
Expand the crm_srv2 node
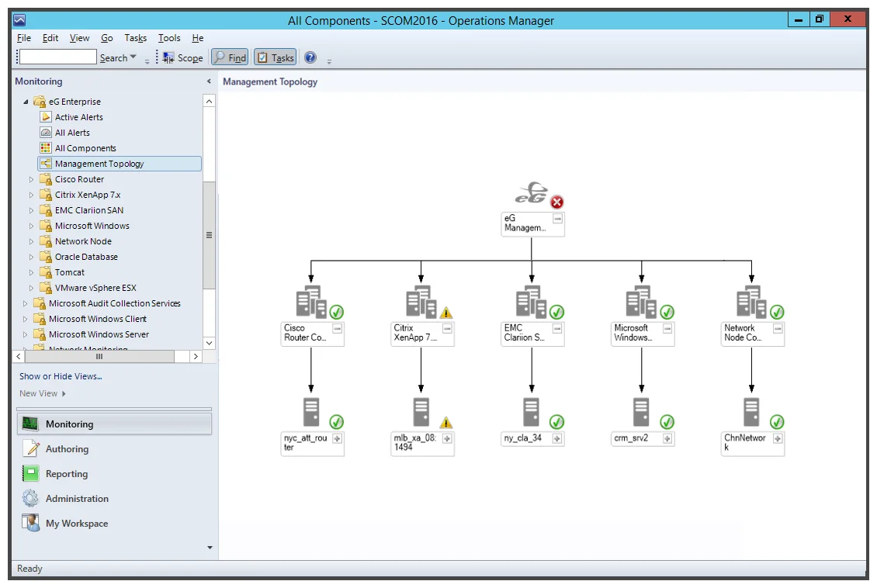point(667,439)
